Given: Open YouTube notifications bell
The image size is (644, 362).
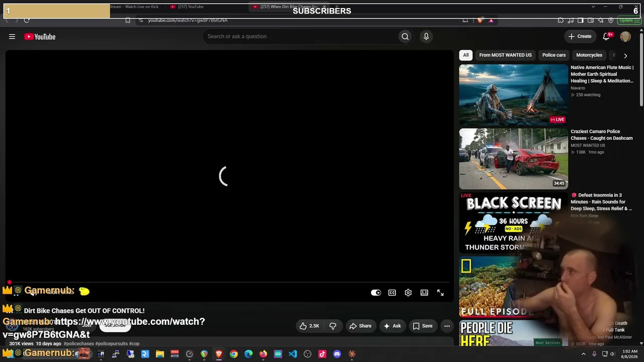Looking at the screenshot, I should [607, 36].
